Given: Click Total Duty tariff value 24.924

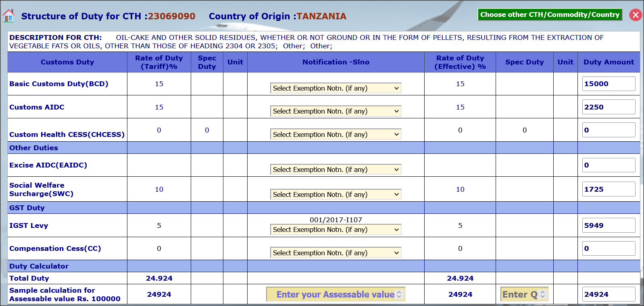Looking at the screenshot, I should click(x=159, y=278).
